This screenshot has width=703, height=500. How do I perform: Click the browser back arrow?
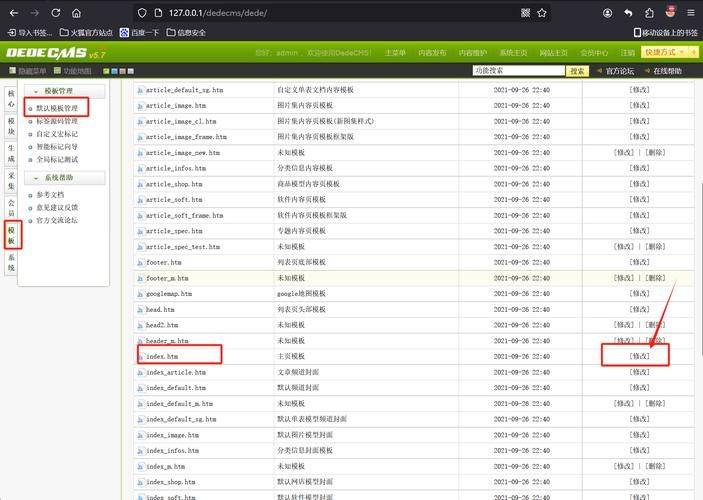(13, 13)
